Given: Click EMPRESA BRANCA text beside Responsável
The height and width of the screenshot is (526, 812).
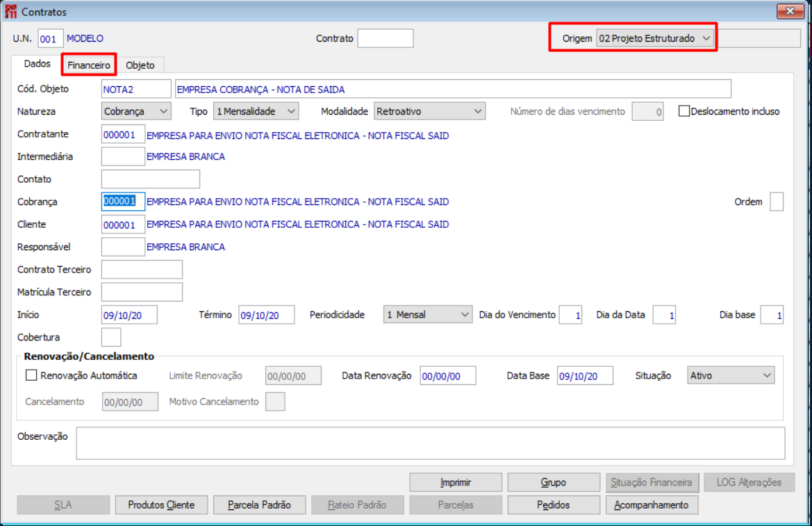Looking at the screenshot, I should click(x=185, y=247).
